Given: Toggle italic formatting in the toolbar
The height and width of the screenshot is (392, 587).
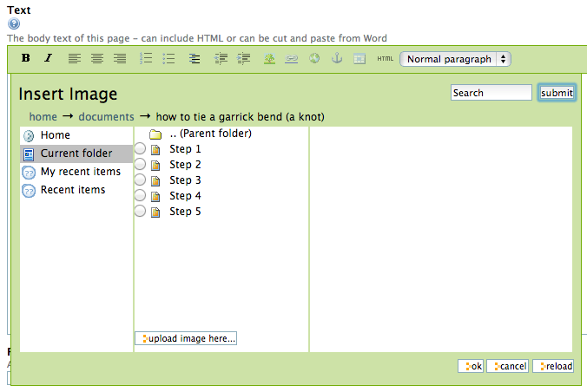Looking at the screenshot, I should pos(49,58).
